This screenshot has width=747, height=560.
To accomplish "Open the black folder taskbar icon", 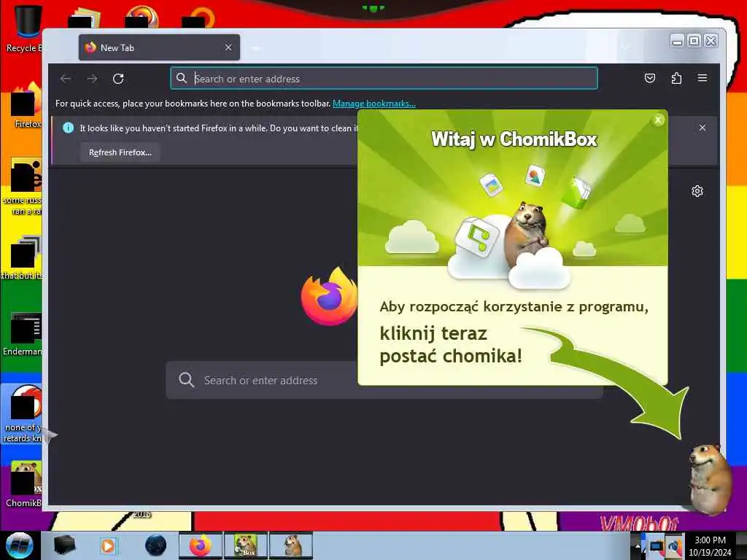I will click(x=65, y=545).
